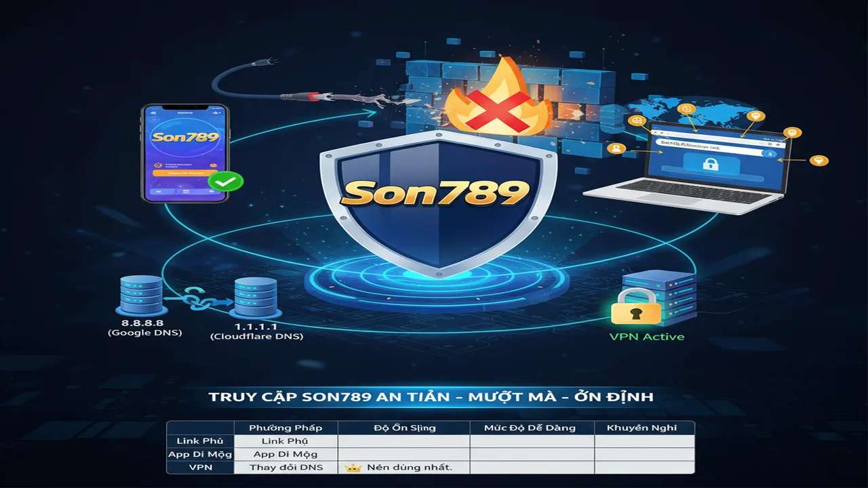Click the location pin icon above the browser
The height and width of the screenshot is (488, 868).
pos(757,116)
